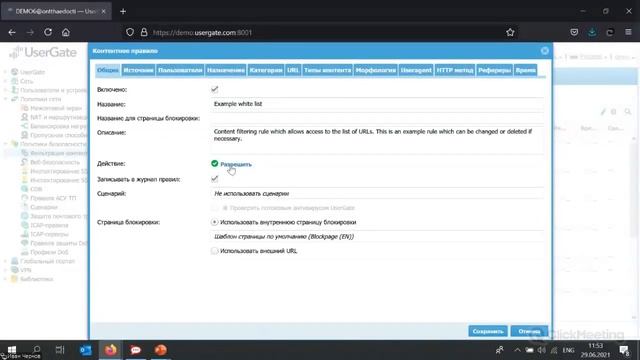640x360 pixels.
Task: Switch to the Назначение tab
Action: 226,70
